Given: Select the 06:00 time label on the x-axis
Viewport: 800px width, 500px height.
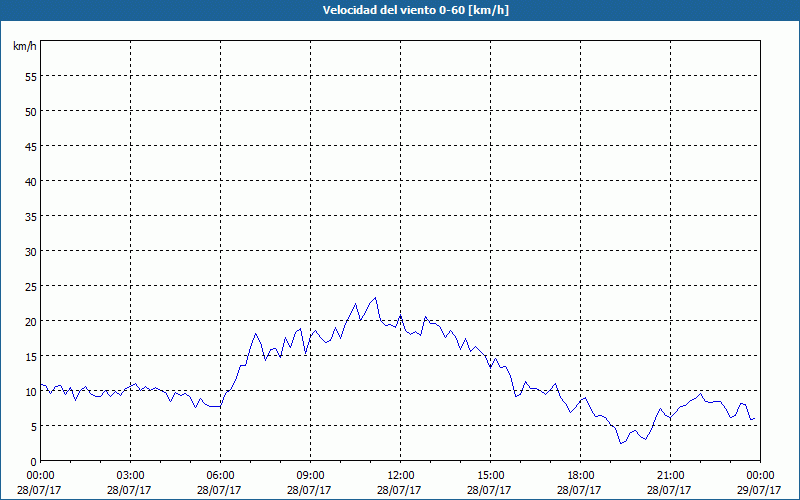Looking at the screenshot, I should click(x=220, y=476).
